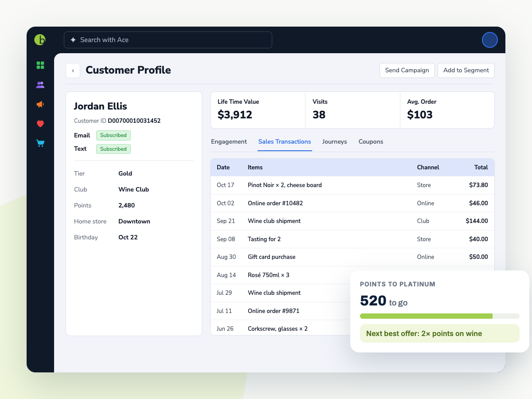Click the user avatar circle
Screen dimensions: 532x399
[x=490, y=40]
